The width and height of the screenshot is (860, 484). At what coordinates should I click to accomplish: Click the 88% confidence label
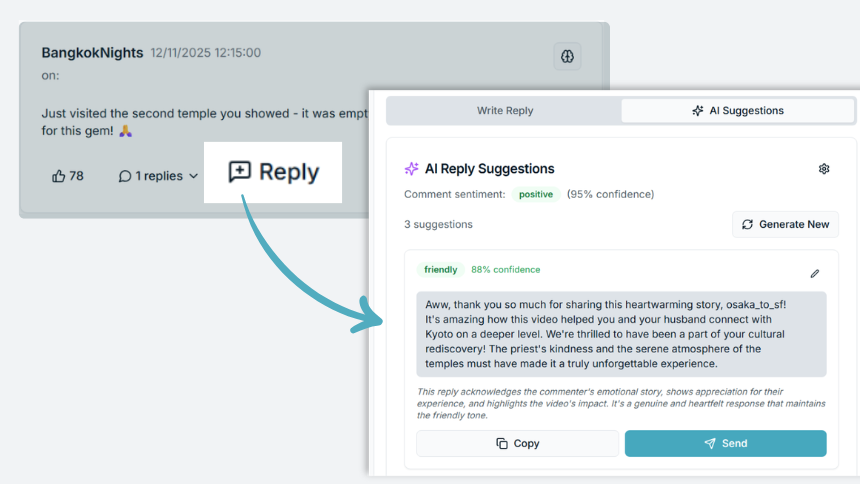tap(505, 270)
